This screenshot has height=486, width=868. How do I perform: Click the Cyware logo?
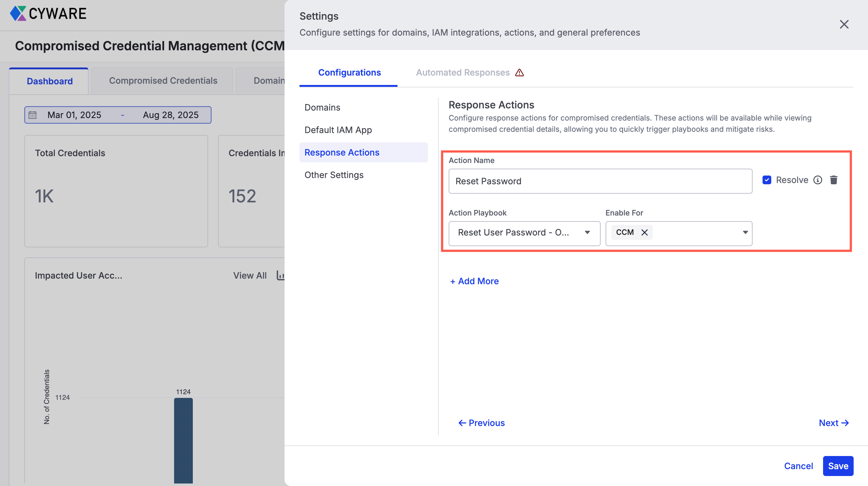pos(48,13)
